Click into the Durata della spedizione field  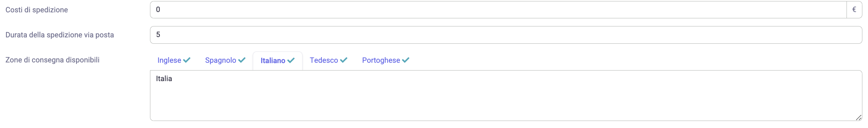506,35
